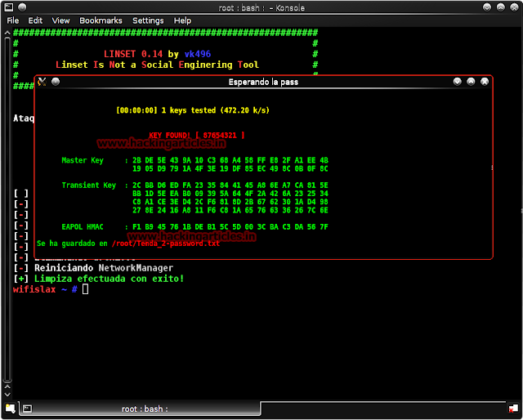523x420 pixels.
Task: Click the 'EAPOL HMAC' label
Action: (x=83, y=227)
